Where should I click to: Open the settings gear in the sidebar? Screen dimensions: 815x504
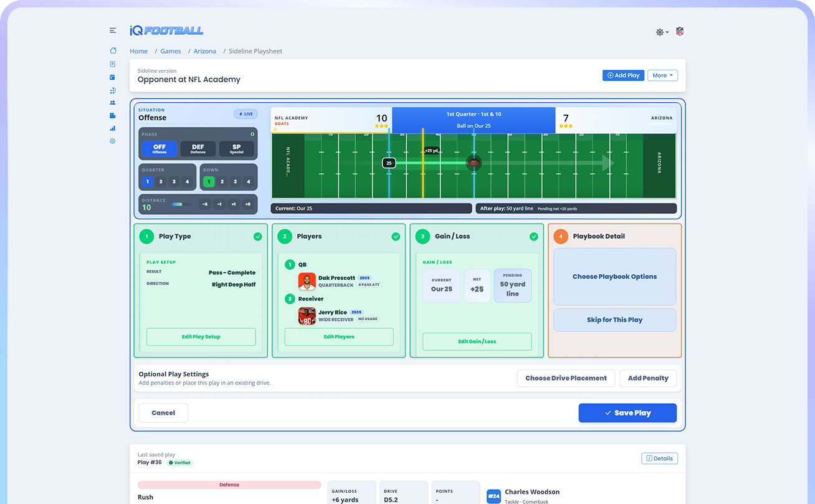[x=113, y=141]
